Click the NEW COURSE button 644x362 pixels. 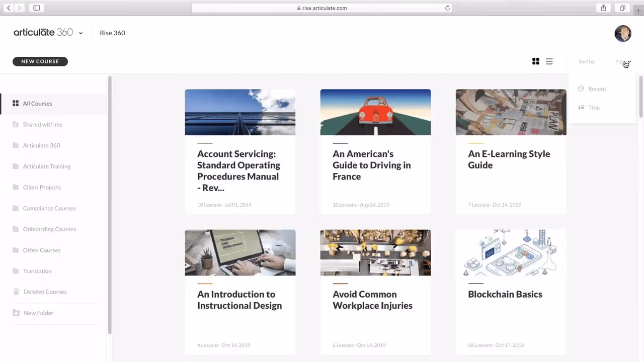click(40, 61)
